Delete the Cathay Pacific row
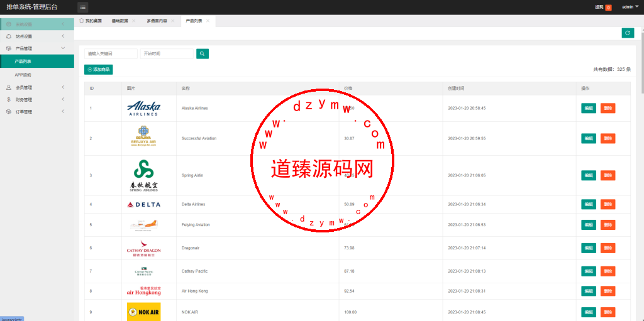 click(x=608, y=271)
